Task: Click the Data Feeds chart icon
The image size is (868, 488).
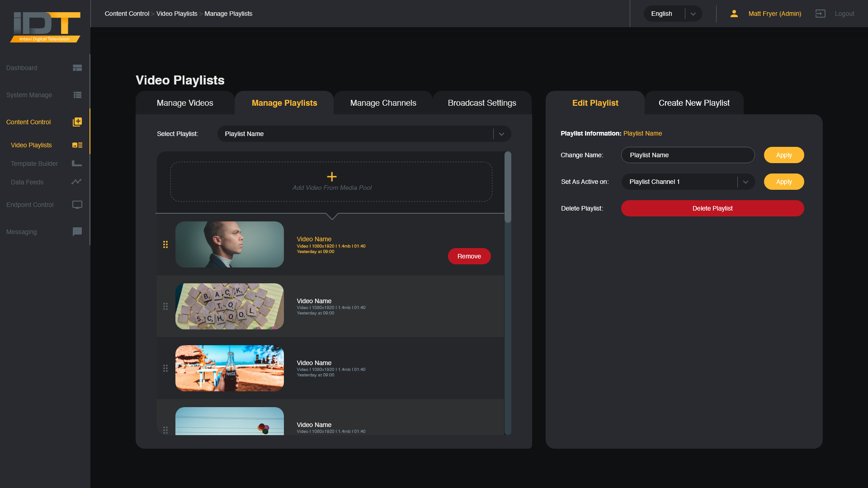Action: click(76, 182)
